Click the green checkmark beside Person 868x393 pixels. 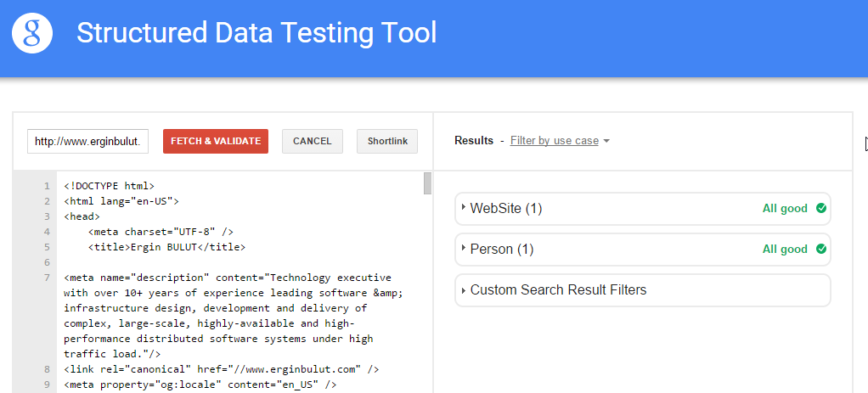click(821, 249)
